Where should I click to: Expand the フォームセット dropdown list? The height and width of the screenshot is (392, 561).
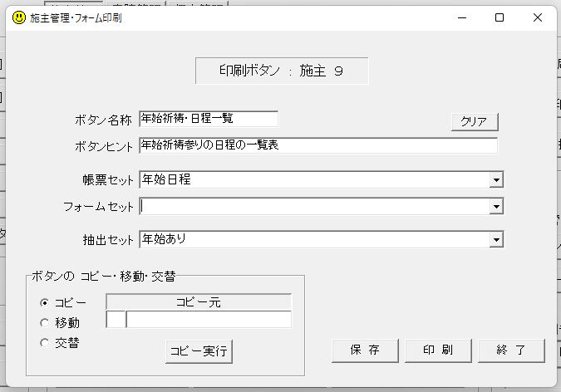(496, 206)
